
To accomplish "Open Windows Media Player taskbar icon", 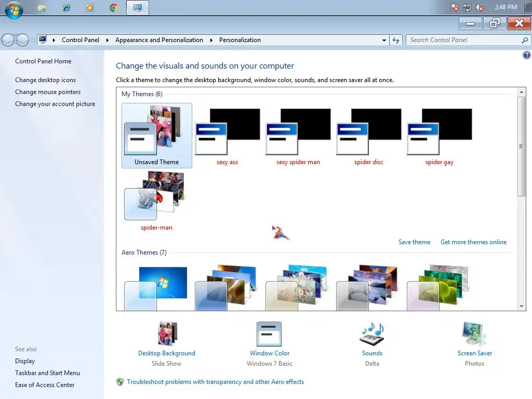I will 90,8.
